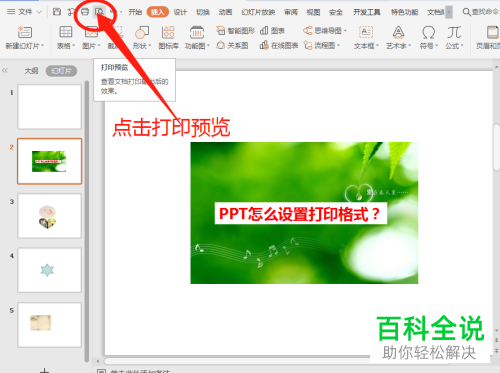
Task: Switch panel to 大纲 (Outline) view
Action: [31, 71]
